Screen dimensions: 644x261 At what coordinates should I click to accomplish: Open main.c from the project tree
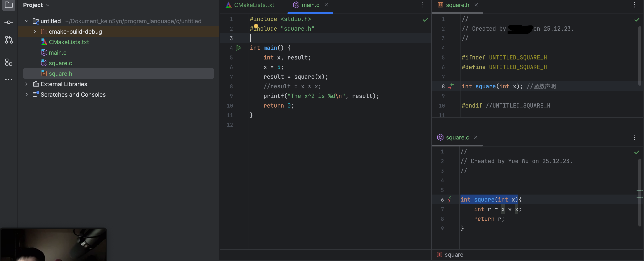pyautogui.click(x=57, y=52)
